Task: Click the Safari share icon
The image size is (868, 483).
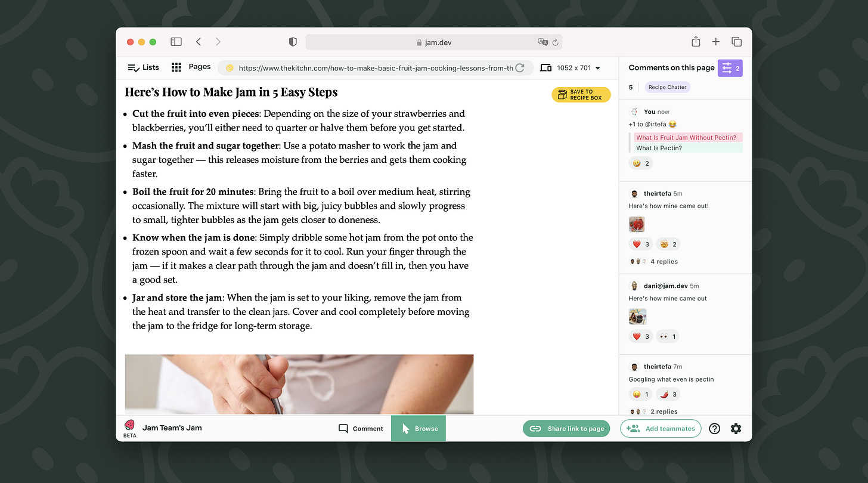Action: pos(696,42)
